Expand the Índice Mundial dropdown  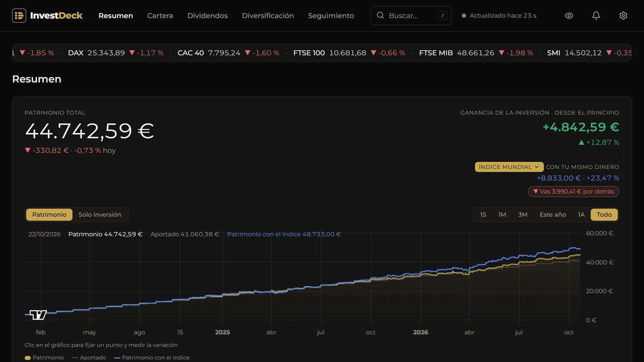(x=509, y=167)
